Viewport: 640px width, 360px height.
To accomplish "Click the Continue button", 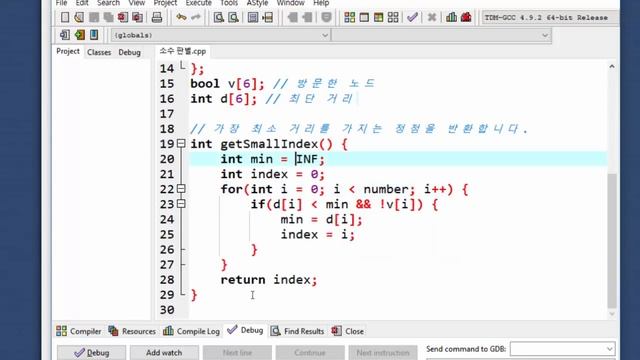I will pyautogui.click(x=310, y=353).
